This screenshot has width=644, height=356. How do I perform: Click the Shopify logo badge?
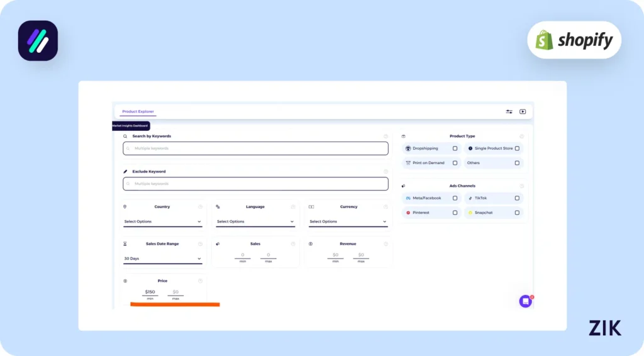point(574,40)
